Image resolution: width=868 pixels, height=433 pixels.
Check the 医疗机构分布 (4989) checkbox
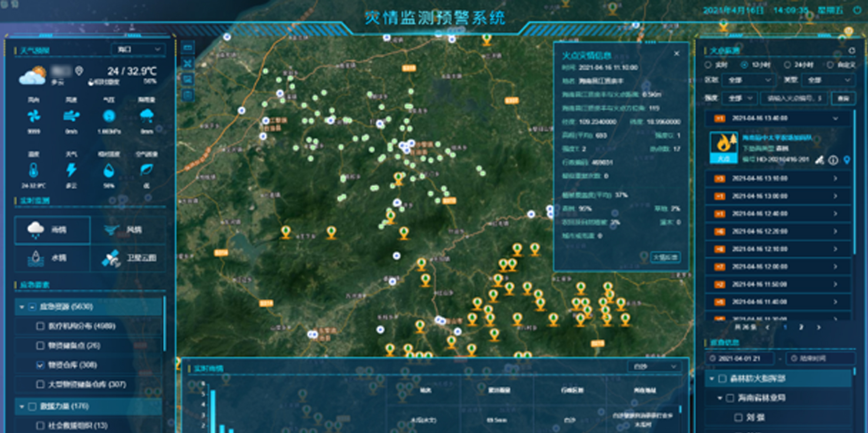[40, 326]
